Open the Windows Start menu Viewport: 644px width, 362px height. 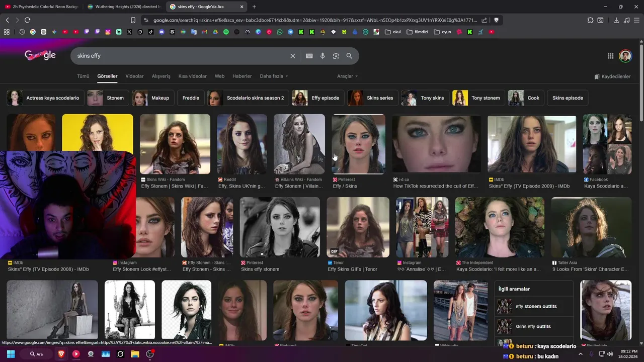coord(11,354)
